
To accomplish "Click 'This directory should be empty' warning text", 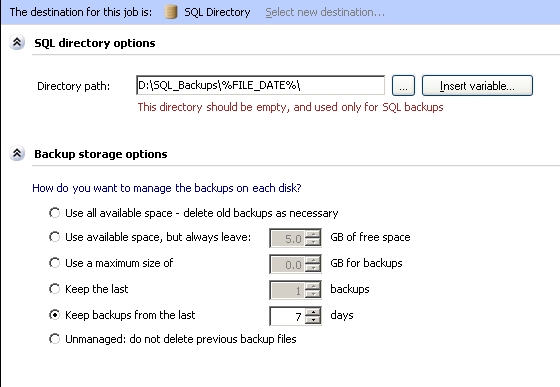I will pyautogui.click(x=291, y=107).
